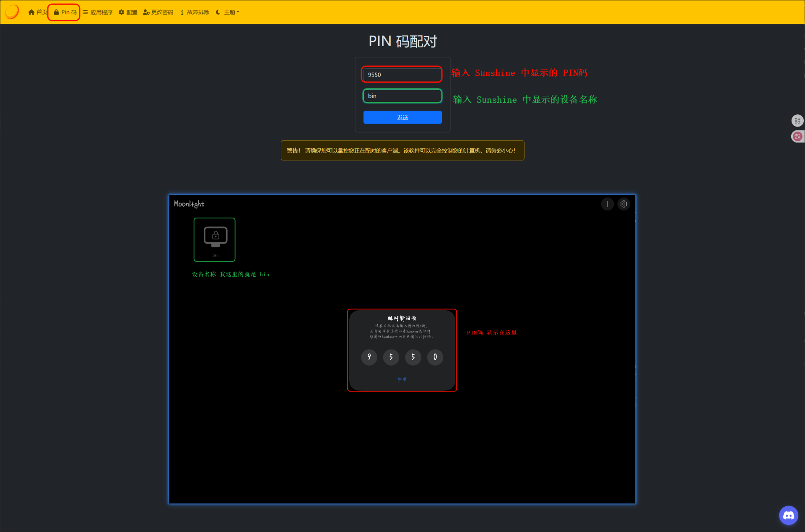Click the translate floating icon on right
This screenshot has width=805, height=532.
(797, 136)
